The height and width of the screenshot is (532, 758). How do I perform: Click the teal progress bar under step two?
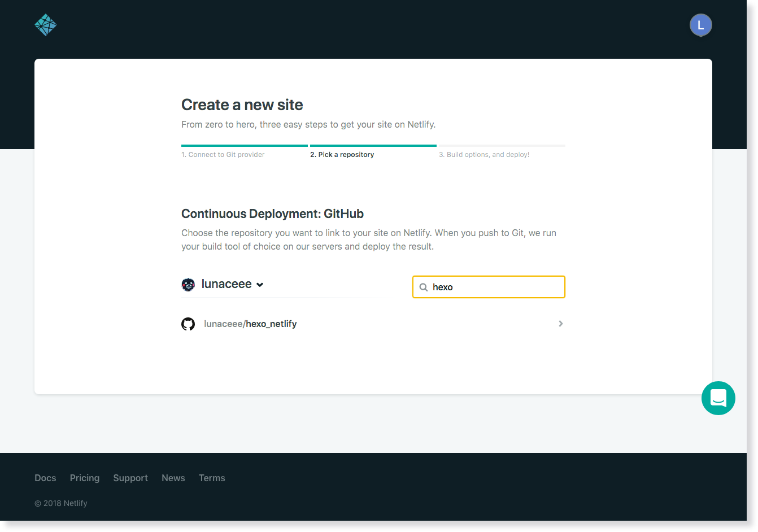[x=373, y=145]
